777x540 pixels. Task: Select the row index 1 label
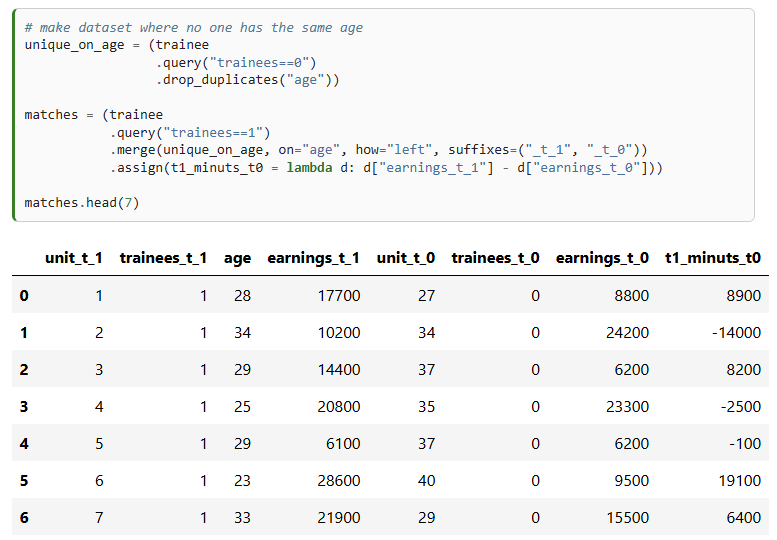point(24,333)
